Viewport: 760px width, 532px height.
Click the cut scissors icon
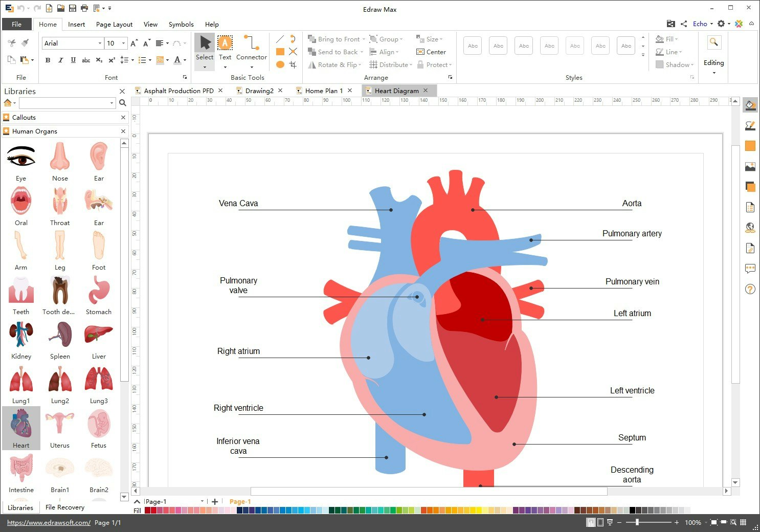(12, 43)
